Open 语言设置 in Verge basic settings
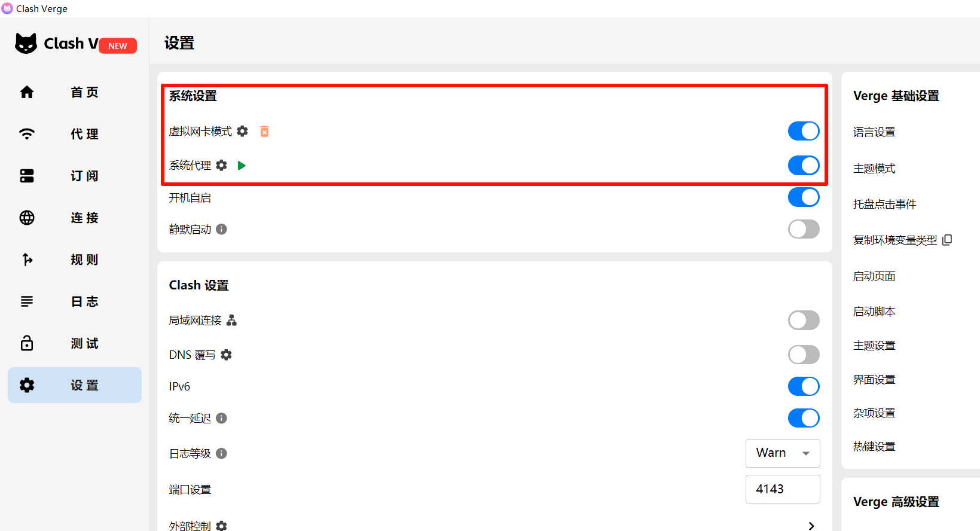The height and width of the screenshot is (531, 980). [x=874, y=132]
